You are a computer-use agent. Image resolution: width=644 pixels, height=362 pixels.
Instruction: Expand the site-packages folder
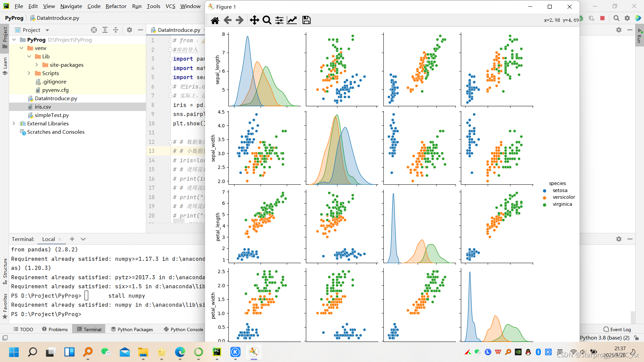click(37, 65)
